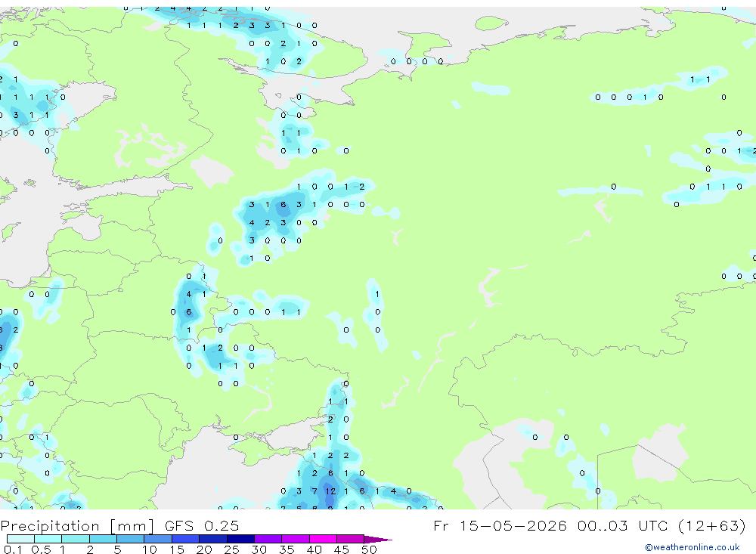Choose the 25–30 mm legend color swatch
This screenshot has height=554, width=756.
coord(240,539)
